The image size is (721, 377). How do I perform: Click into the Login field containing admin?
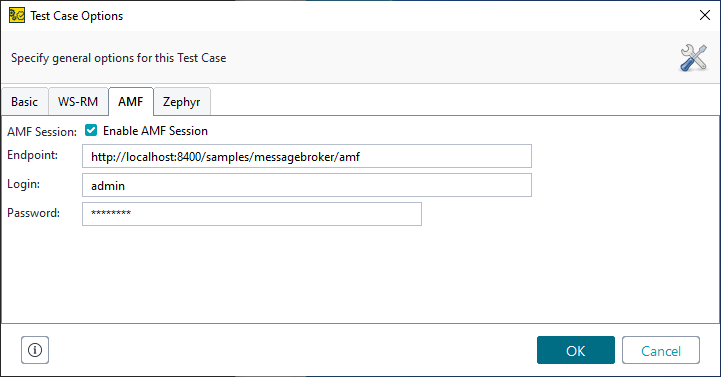click(307, 185)
